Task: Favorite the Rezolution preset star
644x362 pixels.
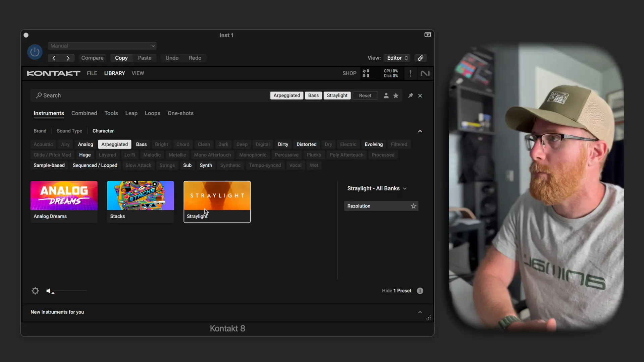Action: point(414,206)
